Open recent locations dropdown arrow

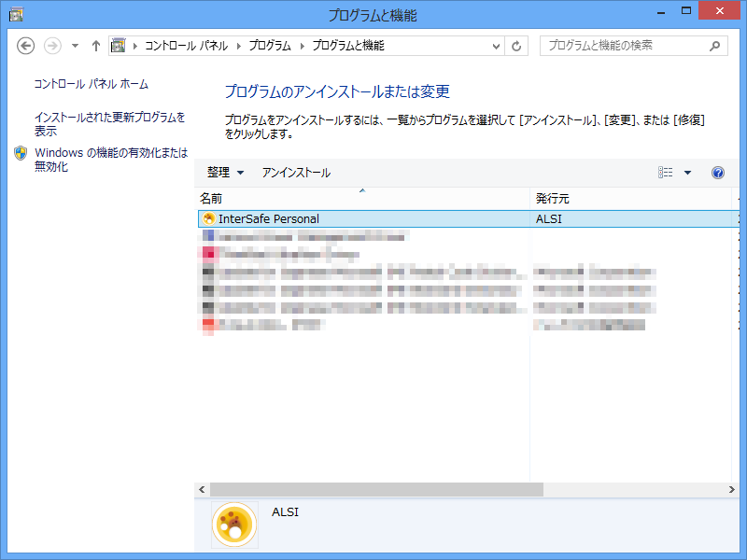(x=75, y=46)
